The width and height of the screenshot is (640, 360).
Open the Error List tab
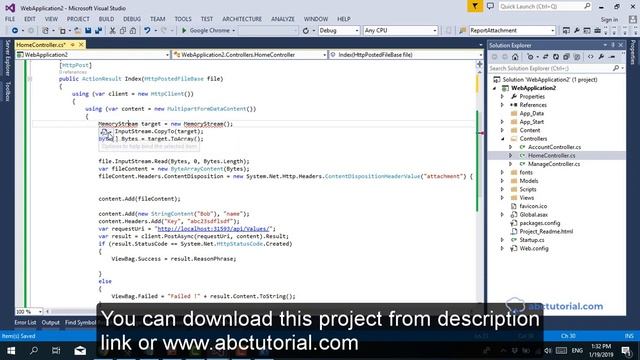25,323
